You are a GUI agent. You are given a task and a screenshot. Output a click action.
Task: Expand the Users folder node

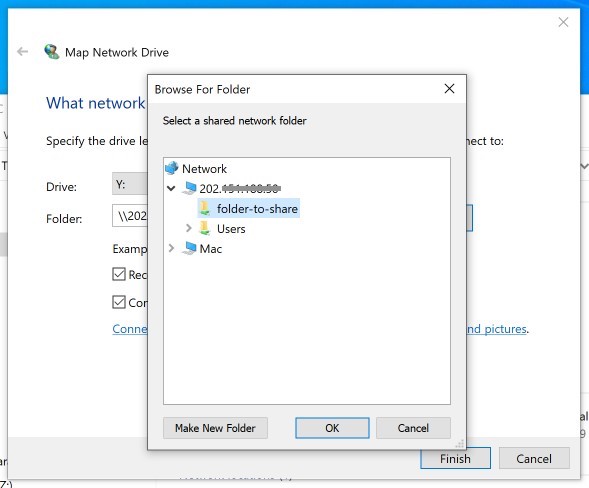[189, 228]
